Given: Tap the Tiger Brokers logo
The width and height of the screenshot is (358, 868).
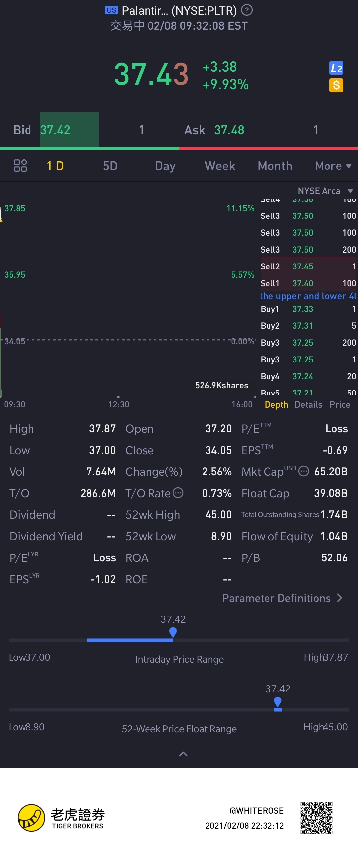Looking at the screenshot, I should 31,817.
